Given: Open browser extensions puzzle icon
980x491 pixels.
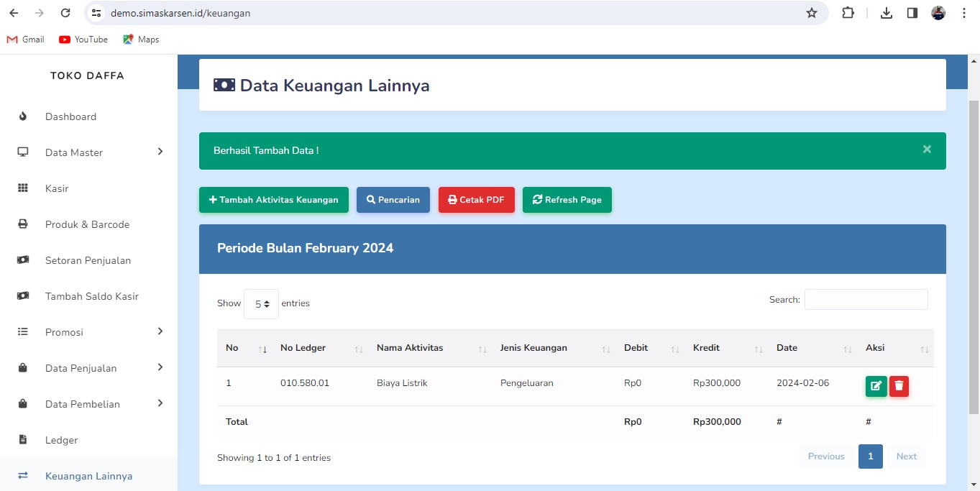Looking at the screenshot, I should [x=848, y=13].
